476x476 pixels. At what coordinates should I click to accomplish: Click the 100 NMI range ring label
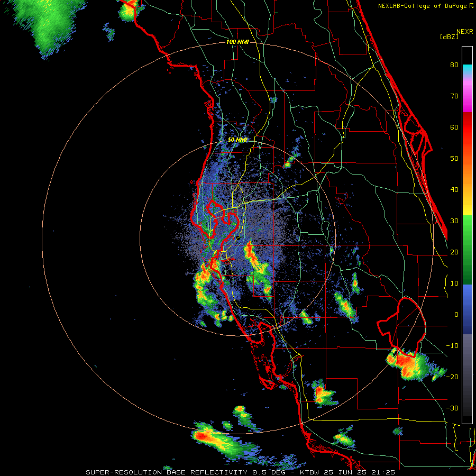click(x=237, y=42)
